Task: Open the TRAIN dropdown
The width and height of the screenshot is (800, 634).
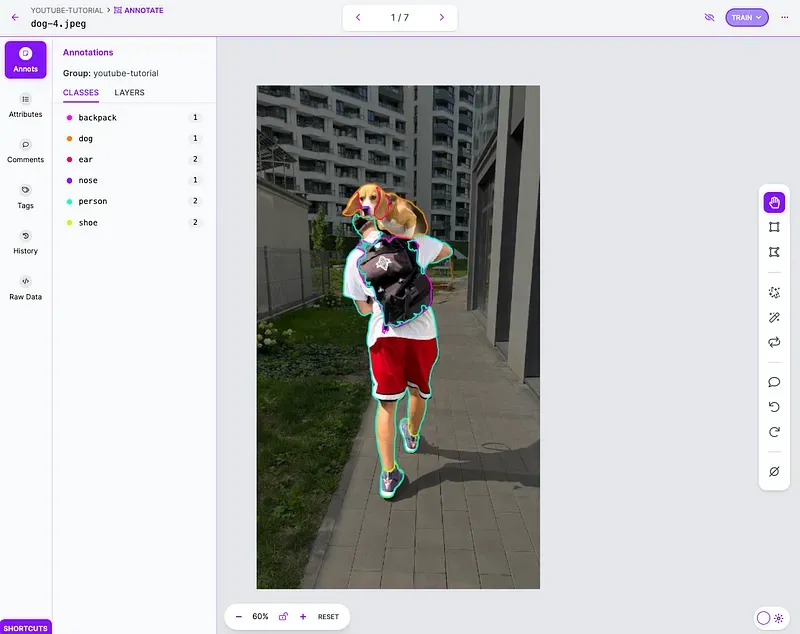Action: 746,17
